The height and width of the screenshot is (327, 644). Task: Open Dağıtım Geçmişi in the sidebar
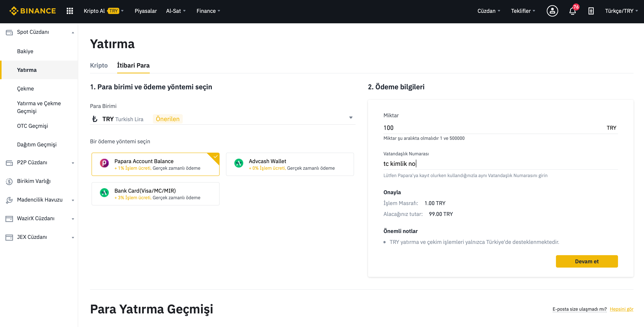39,145
